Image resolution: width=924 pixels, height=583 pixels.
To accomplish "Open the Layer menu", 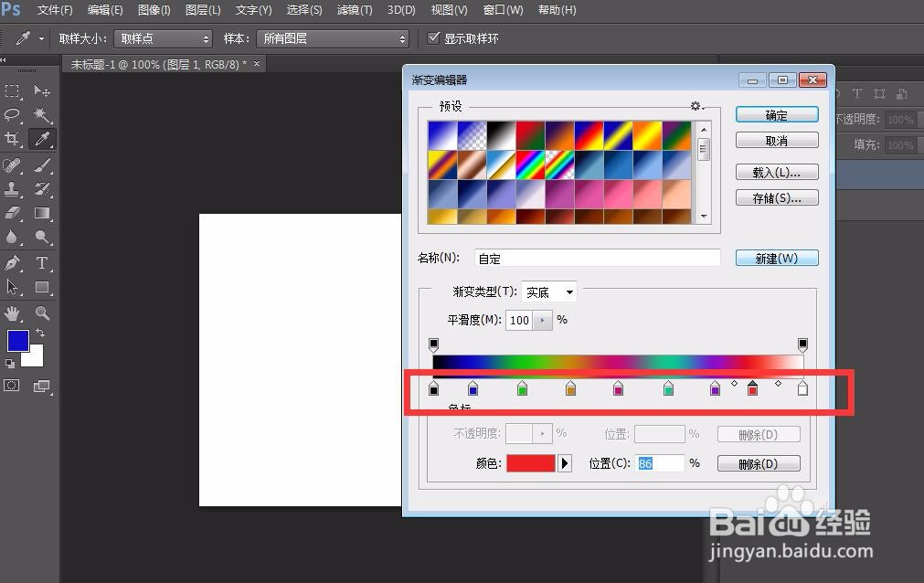I will 203,10.
